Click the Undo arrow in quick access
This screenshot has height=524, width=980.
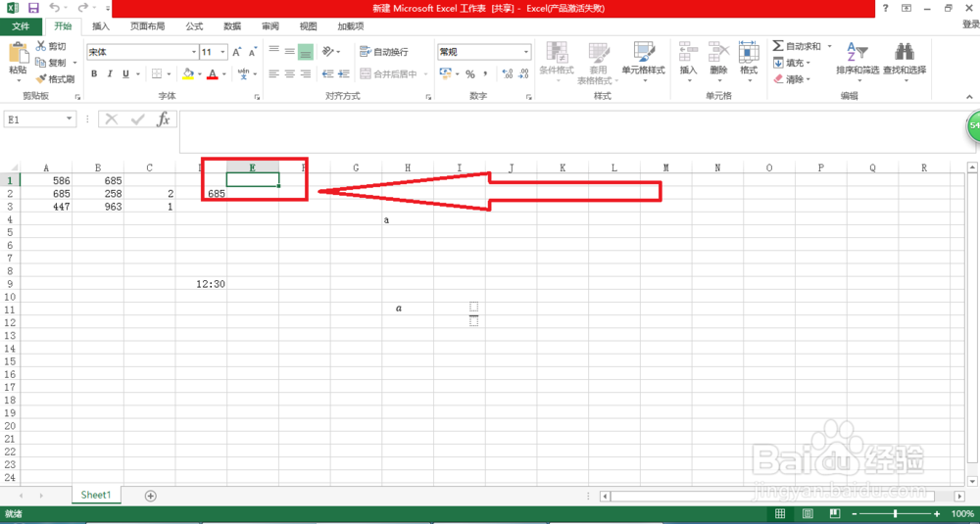click(54, 9)
